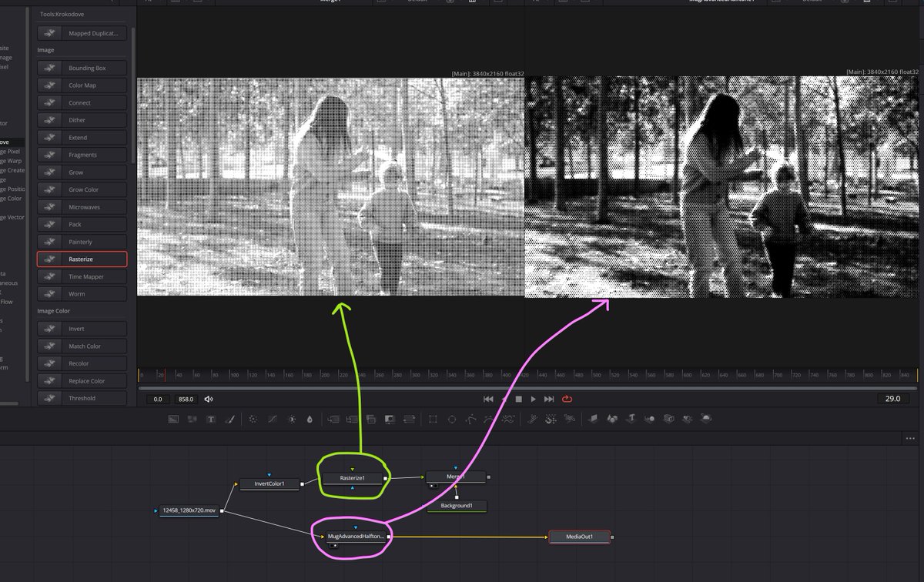The width and height of the screenshot is (924, 582).
Task: Add a Shape 3D node from toolbar
Action: coord(612,419)
